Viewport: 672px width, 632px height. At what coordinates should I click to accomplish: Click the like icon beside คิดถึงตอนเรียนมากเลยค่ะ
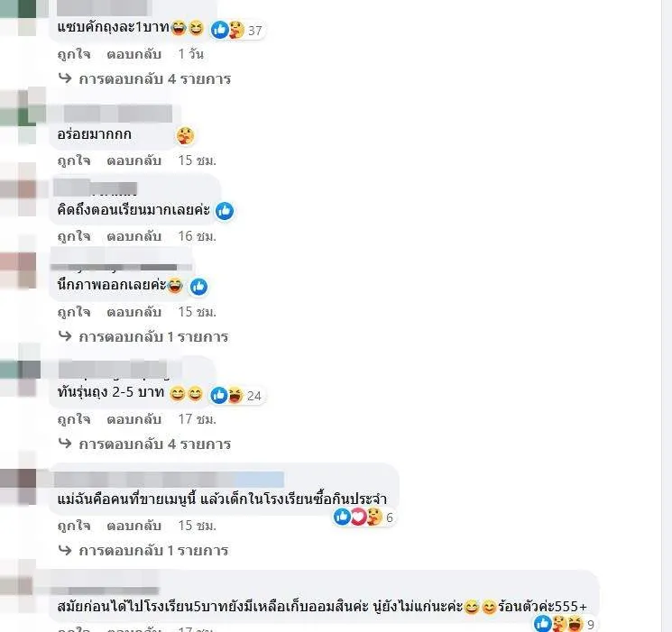(x=225, y=211)
